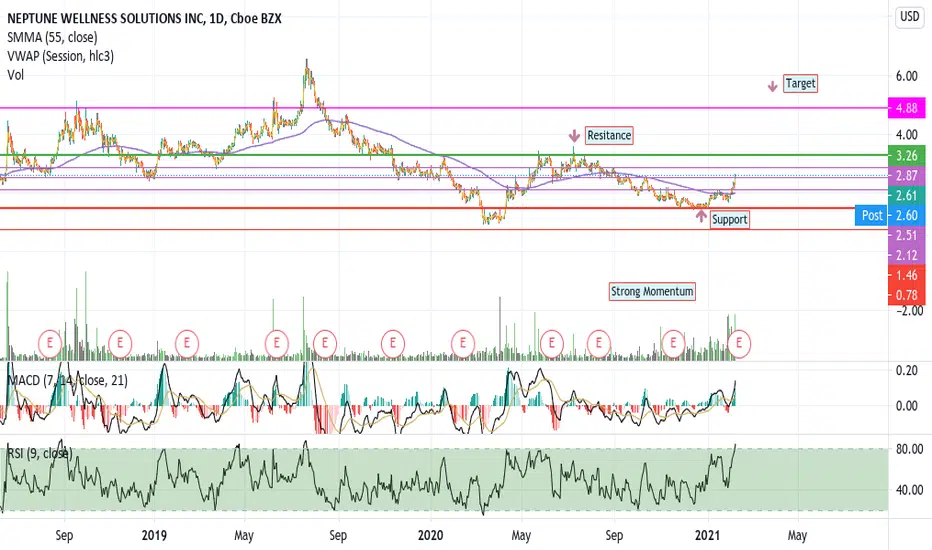Click the red 0.78 price label

click(x=906, y=295)
